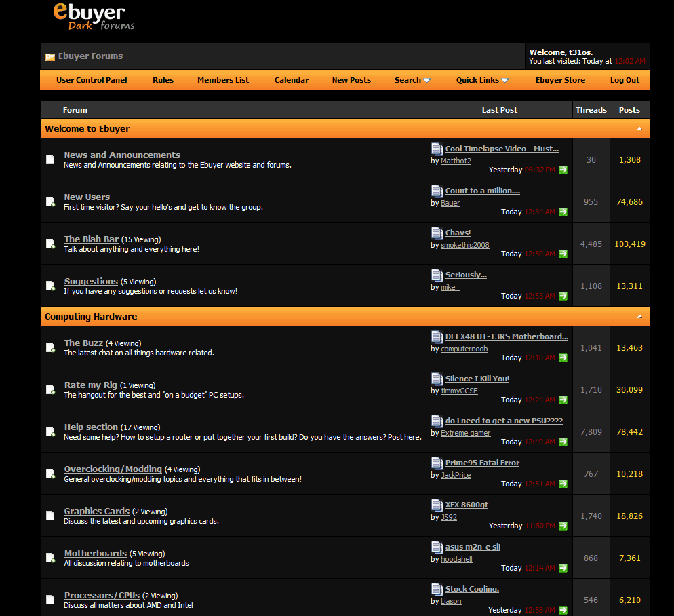Click the post icon beside Count to a million
The height and width of the screenshot is (616, 674).
[x=437, y=191]
